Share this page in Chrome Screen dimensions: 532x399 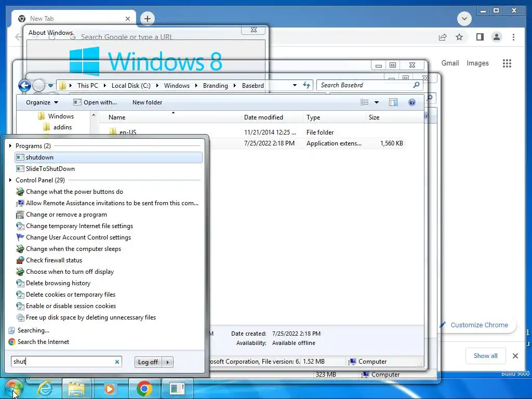click(x=443, y=37)
